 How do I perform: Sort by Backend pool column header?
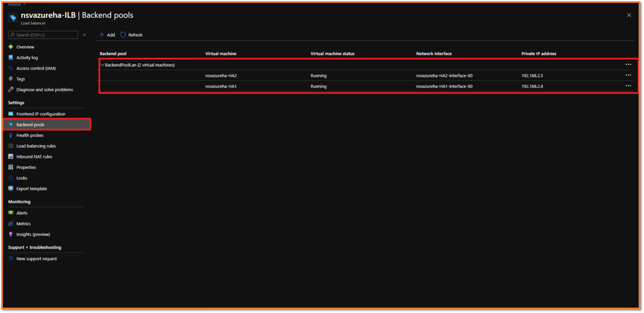coord(113,54)
